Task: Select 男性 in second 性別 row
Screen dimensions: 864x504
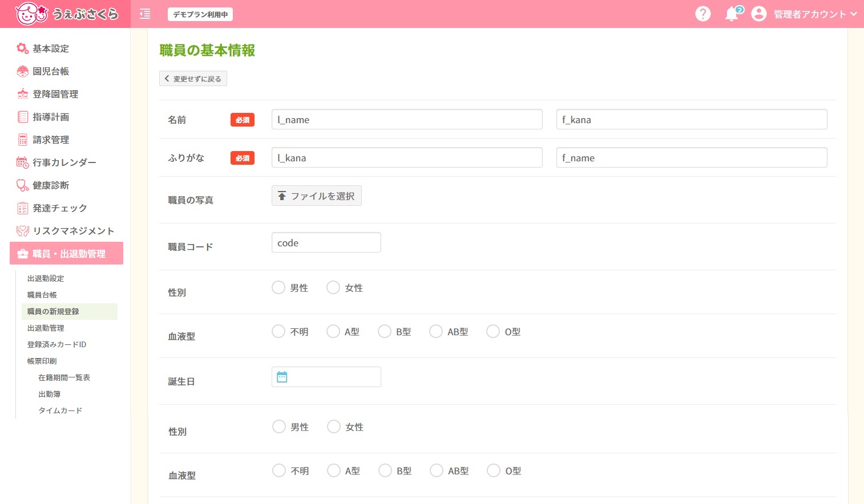Action: point(279,426)
